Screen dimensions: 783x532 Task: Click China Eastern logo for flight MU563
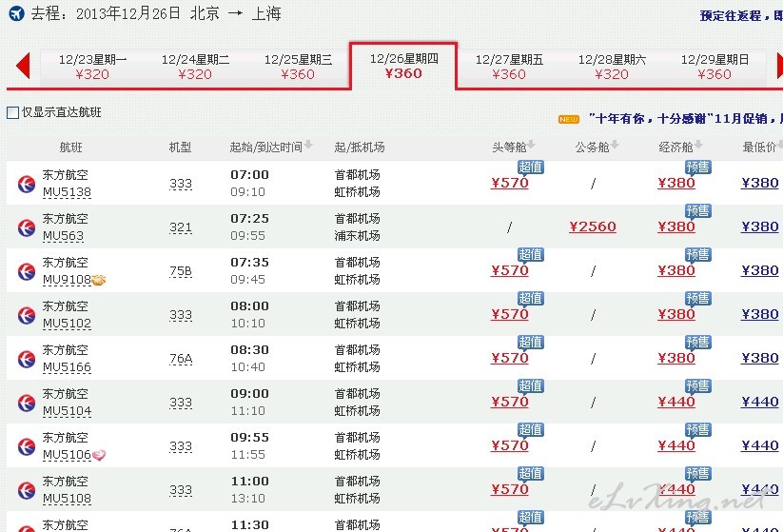27,227
